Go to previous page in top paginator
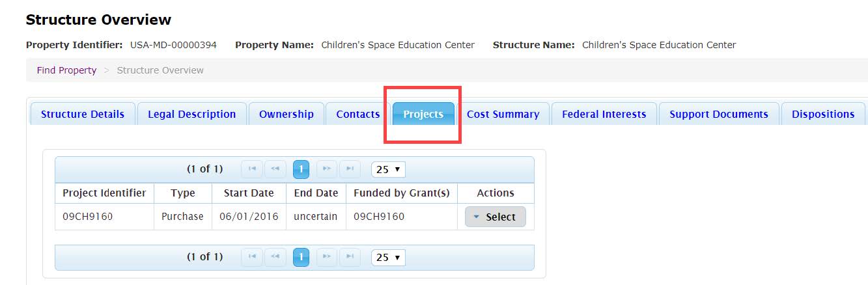The height and width of the screenshot is (285, 868). point(275,169)
